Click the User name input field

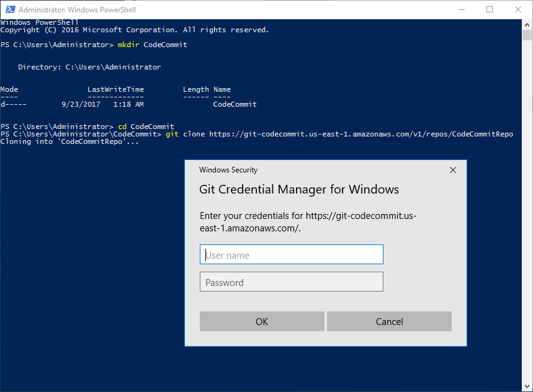pos(291,254)
